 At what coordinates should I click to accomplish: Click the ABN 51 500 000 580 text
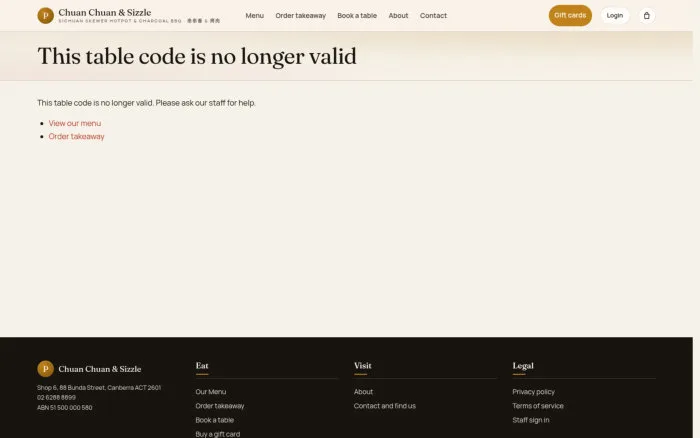point(65,408)
